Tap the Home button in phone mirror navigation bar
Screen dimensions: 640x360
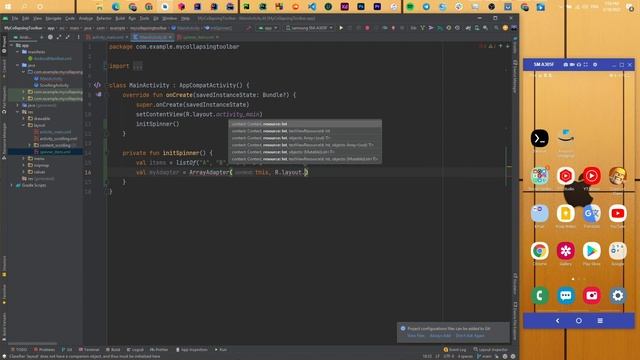click(579, 321)
